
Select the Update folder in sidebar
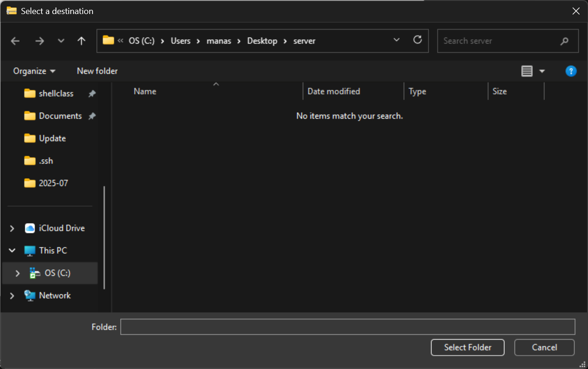[x=52, y=138]
